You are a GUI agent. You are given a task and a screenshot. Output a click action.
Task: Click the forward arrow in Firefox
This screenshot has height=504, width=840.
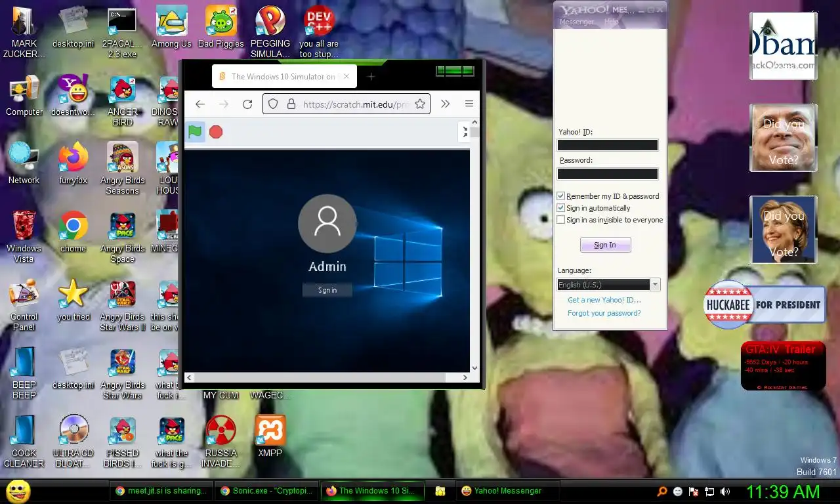[224, 104]
